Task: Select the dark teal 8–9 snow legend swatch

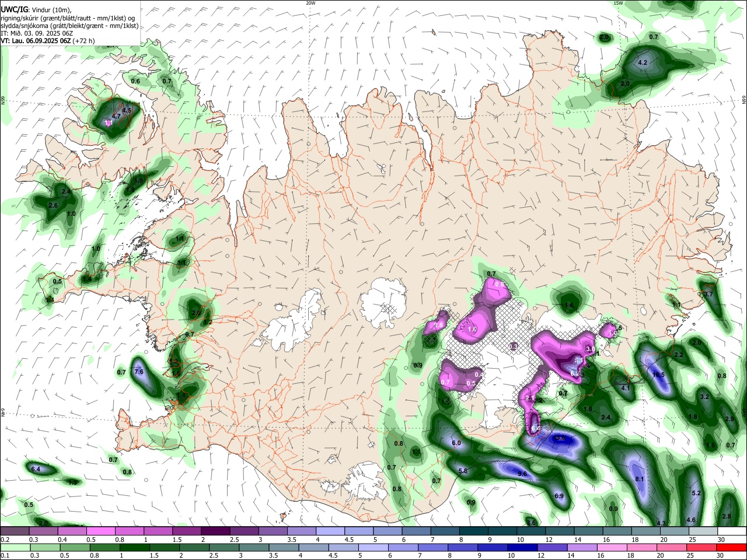Action: (x=473, y=531)
